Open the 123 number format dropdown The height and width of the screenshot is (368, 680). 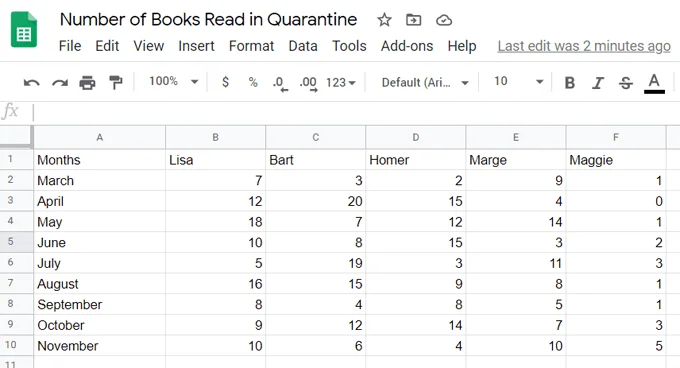tap(340, 82)
